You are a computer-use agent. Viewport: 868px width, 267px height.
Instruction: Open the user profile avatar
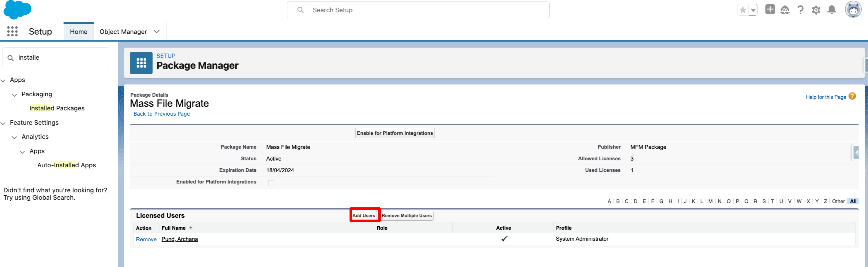[853, 9]
